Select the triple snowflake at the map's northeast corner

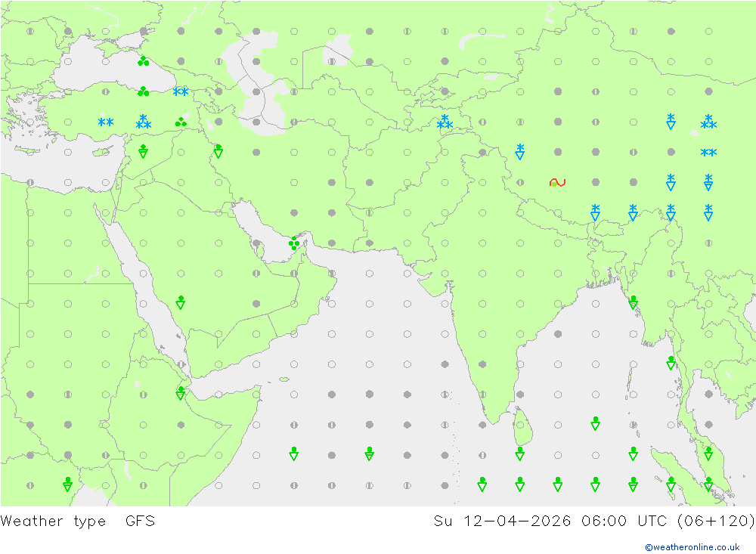tap(708, 122)
